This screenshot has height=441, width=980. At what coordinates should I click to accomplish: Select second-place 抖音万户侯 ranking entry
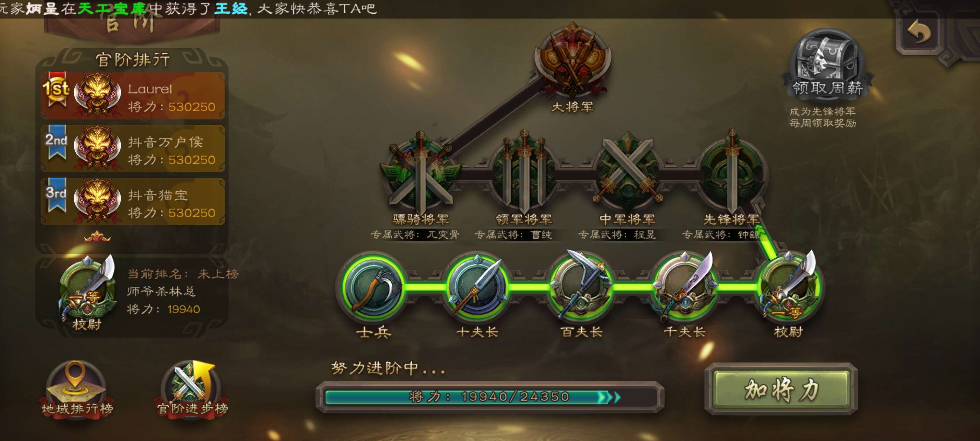point(133,148)
